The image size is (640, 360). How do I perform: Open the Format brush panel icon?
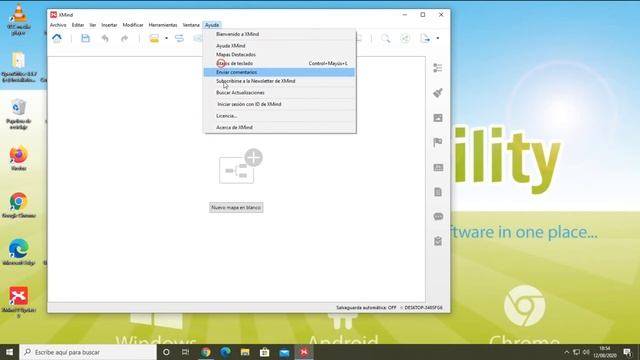(438, 93)
